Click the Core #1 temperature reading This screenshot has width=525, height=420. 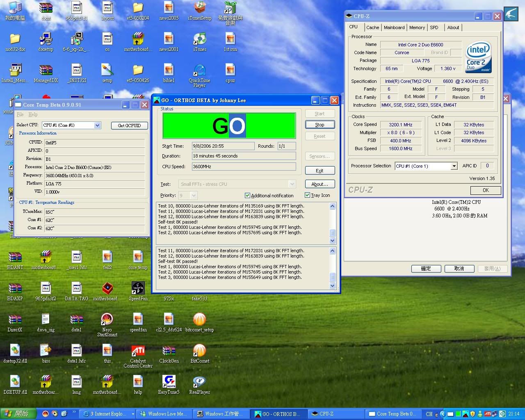(x=94, y=220)
